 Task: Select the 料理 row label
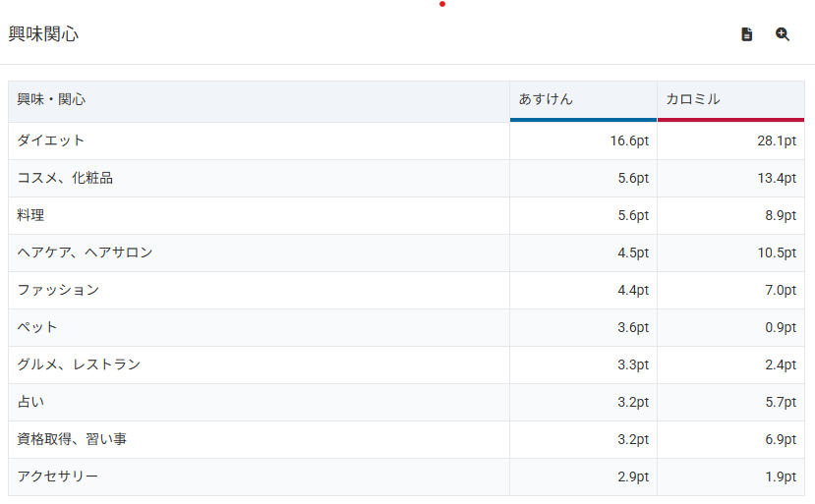[30, 215]
